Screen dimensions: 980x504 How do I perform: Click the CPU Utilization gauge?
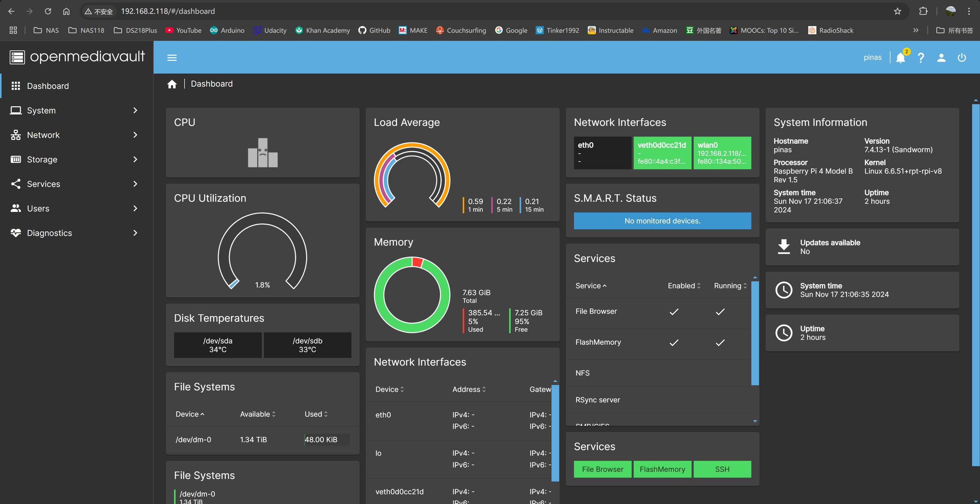tap(262, 251)
